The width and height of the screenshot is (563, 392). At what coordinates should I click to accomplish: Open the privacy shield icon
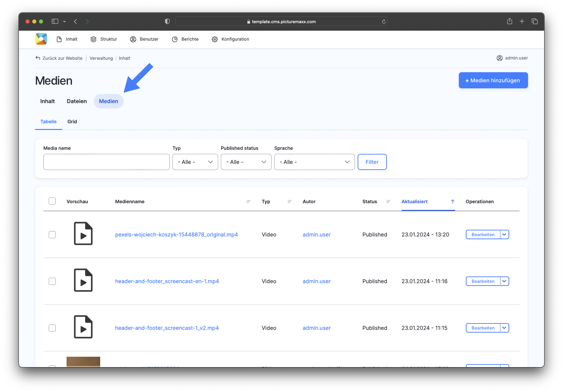[x=167, y=21]
